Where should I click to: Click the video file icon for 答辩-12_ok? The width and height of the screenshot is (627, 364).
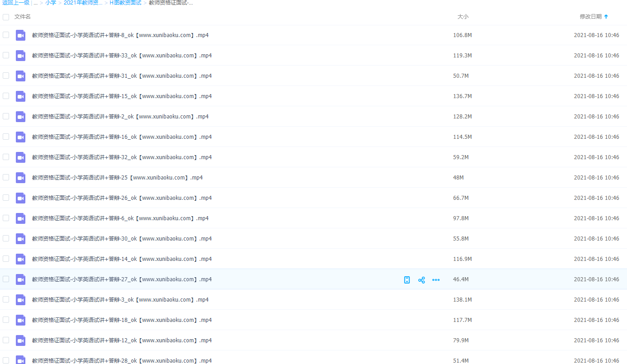pyautogui.click(x=21, y=340)
